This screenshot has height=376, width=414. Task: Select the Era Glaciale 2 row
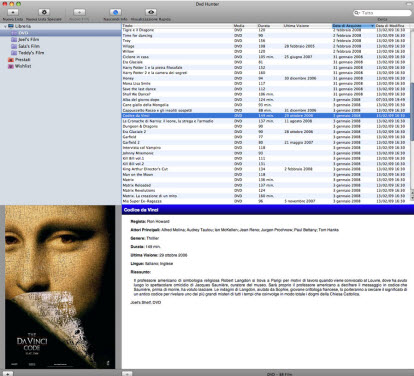pos(266,131)
